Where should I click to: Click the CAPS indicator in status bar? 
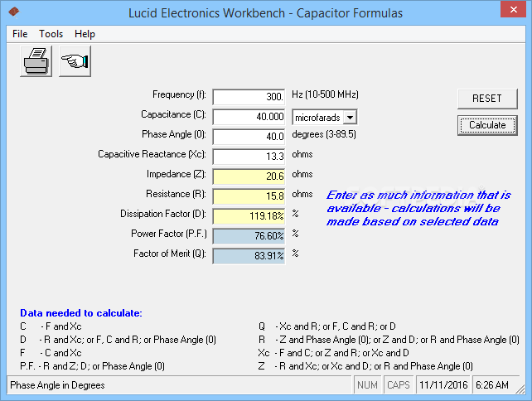tap(399, 385)
